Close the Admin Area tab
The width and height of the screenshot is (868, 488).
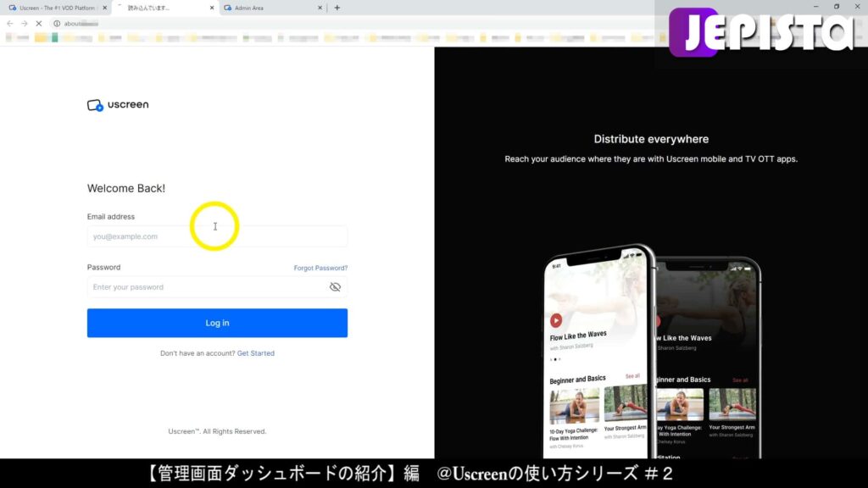pos(320,8)
